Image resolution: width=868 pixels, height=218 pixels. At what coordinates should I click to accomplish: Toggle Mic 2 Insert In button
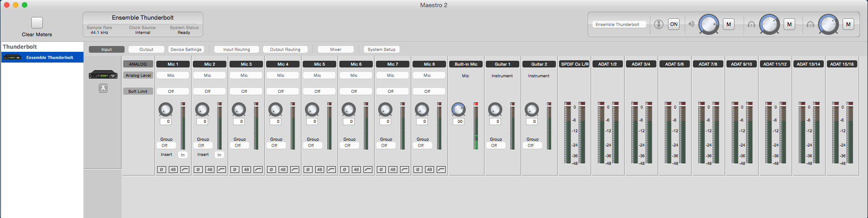pos(219,155)
